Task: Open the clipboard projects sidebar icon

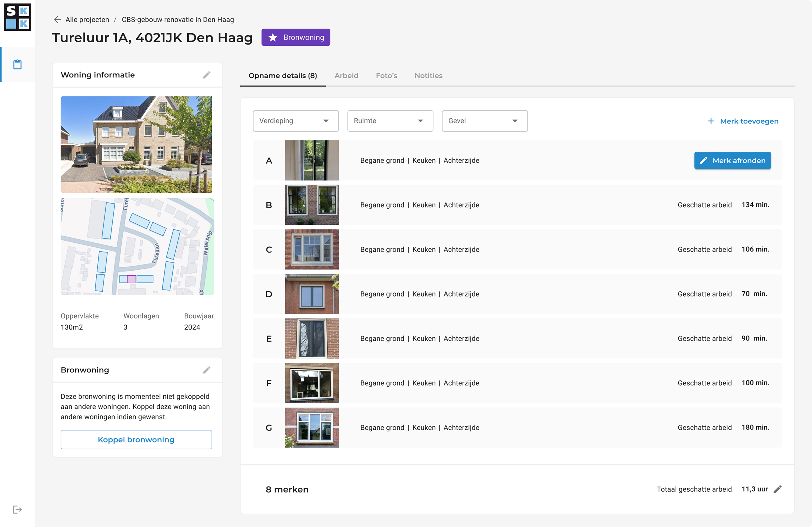Action: pos(17,65)
